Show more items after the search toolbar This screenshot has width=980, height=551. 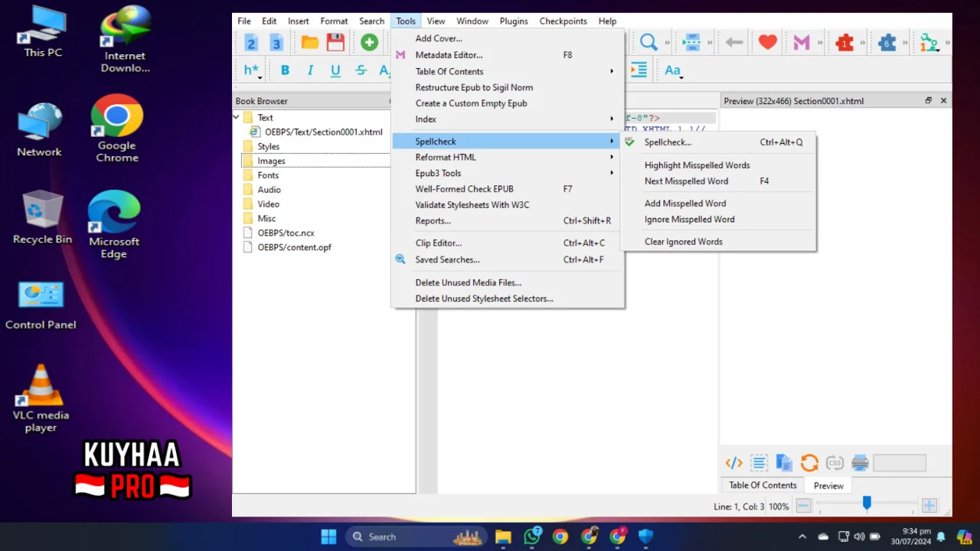pyautogui.click(x=668, y=43)
